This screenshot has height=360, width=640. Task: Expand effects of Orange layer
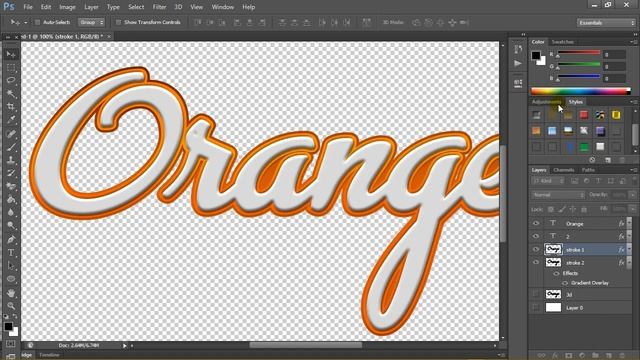(x=629, y=223)
